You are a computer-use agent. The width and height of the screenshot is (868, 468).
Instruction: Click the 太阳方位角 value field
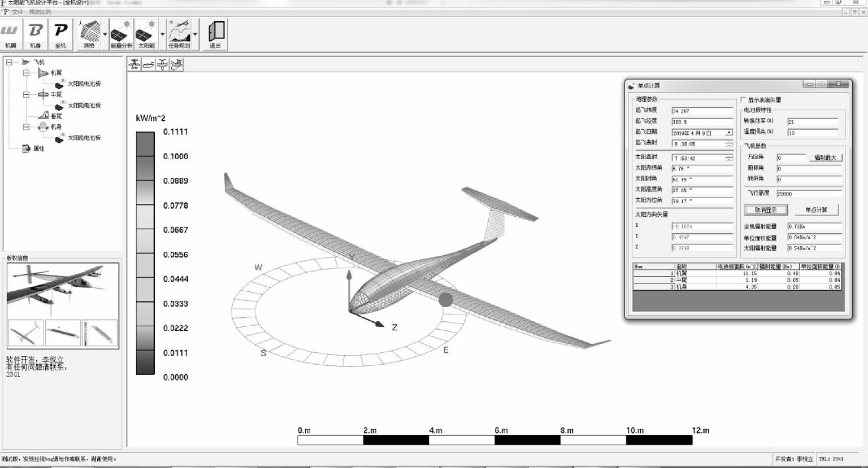[x=702, y=201]
